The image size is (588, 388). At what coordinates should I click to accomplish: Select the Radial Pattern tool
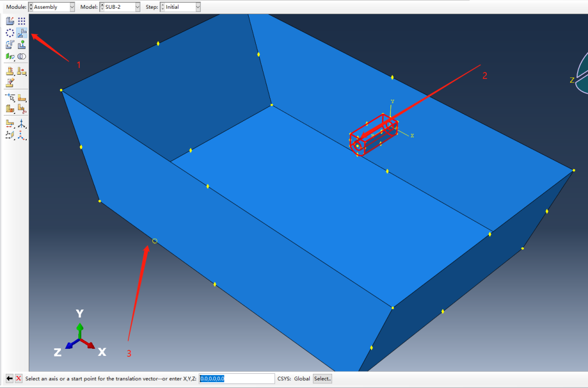[10, 33]
